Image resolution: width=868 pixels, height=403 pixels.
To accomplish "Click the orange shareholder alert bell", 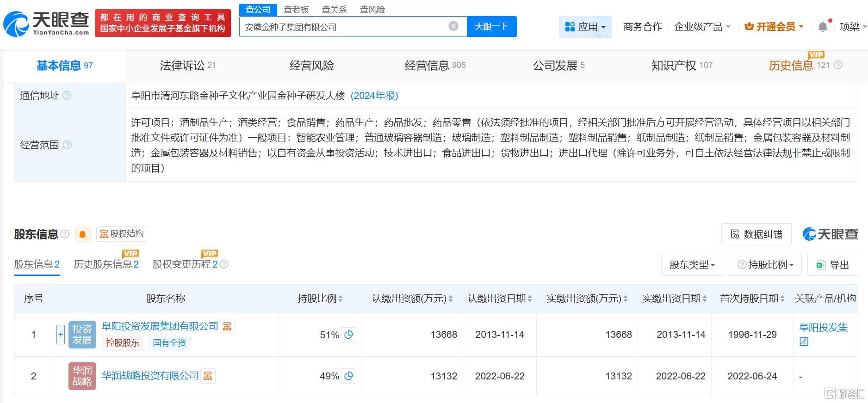I will pyautogui.click(x=82, y=234).
